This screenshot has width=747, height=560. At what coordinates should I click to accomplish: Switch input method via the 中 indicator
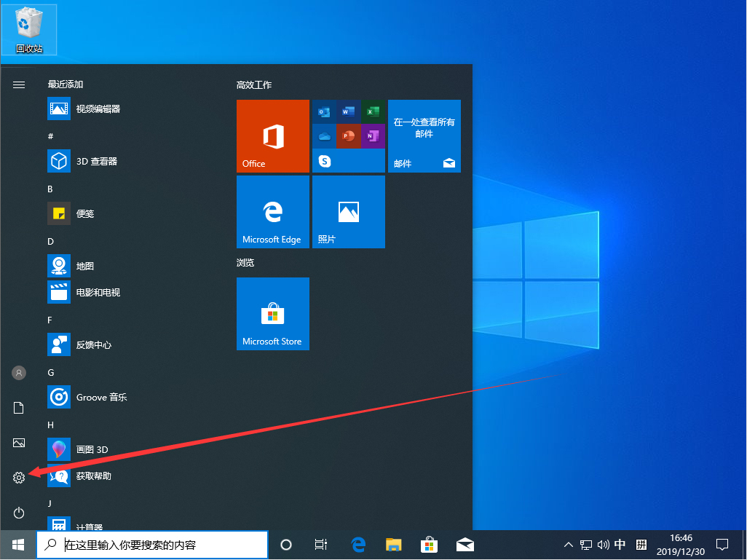click(x=620, y=544)
